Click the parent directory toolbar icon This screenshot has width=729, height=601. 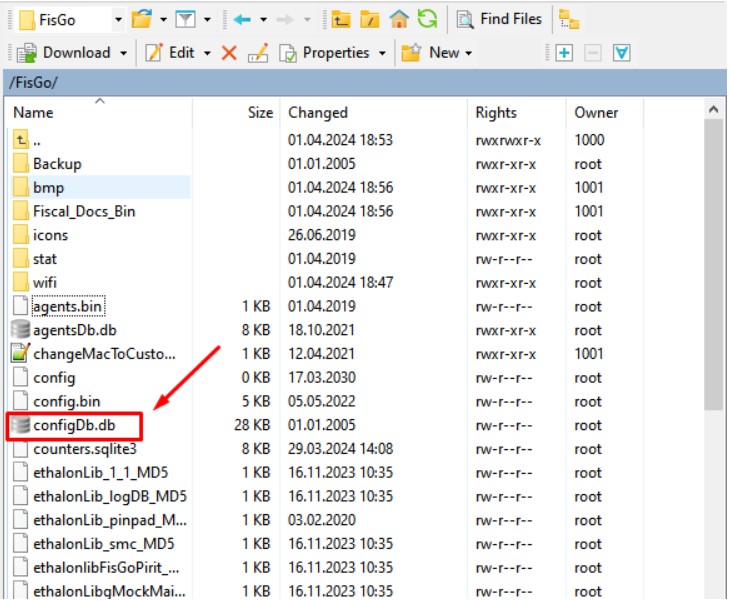pyautogui.click(x=342, y=19)
